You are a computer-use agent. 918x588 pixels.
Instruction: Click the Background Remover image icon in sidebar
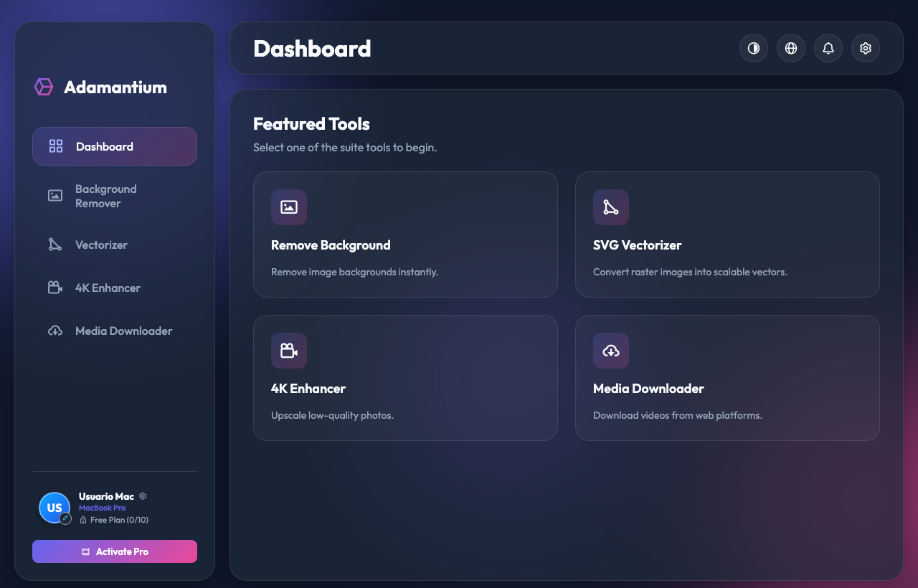55,196
